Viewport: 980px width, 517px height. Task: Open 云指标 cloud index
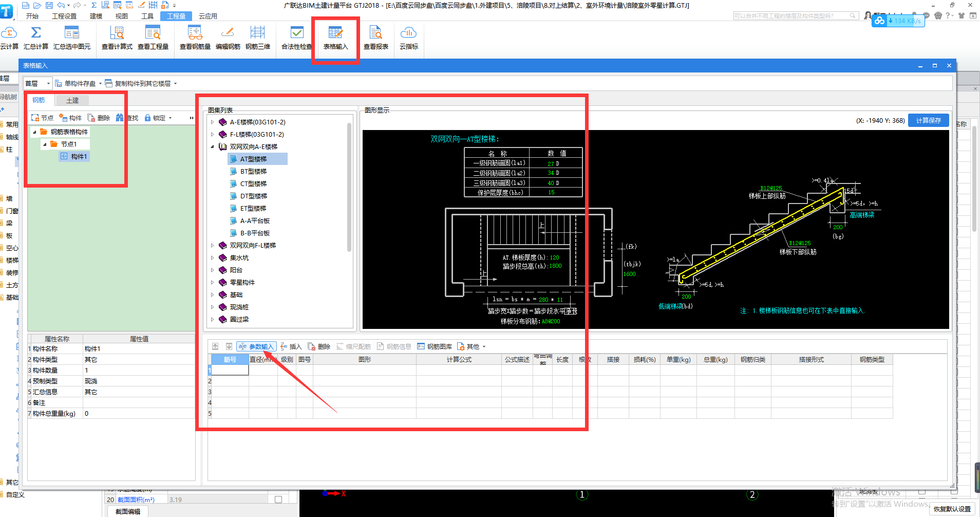click(409, 38)
